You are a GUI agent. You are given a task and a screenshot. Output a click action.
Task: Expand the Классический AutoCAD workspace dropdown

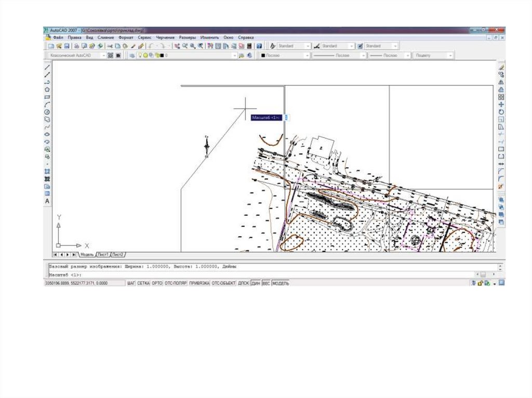103,55
